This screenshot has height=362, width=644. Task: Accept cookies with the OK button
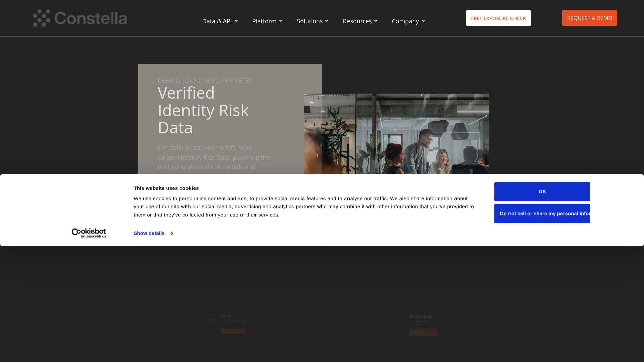coord(542,192)
